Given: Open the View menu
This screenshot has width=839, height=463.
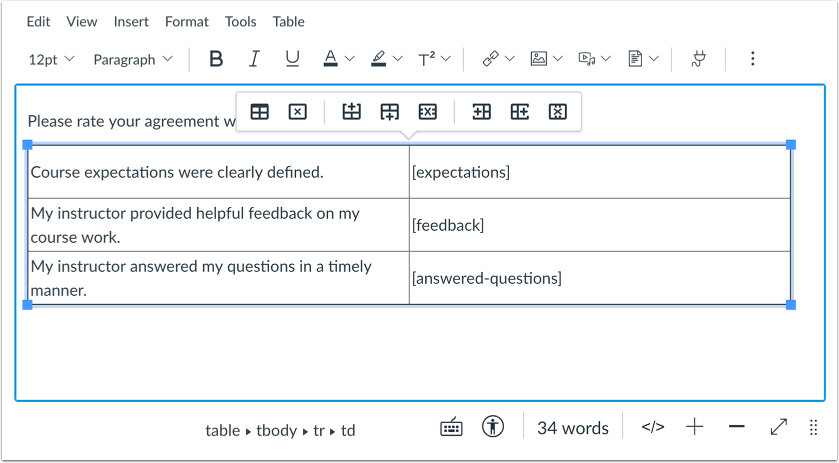Looking at the screenshot, I should [x=81, y=21].
